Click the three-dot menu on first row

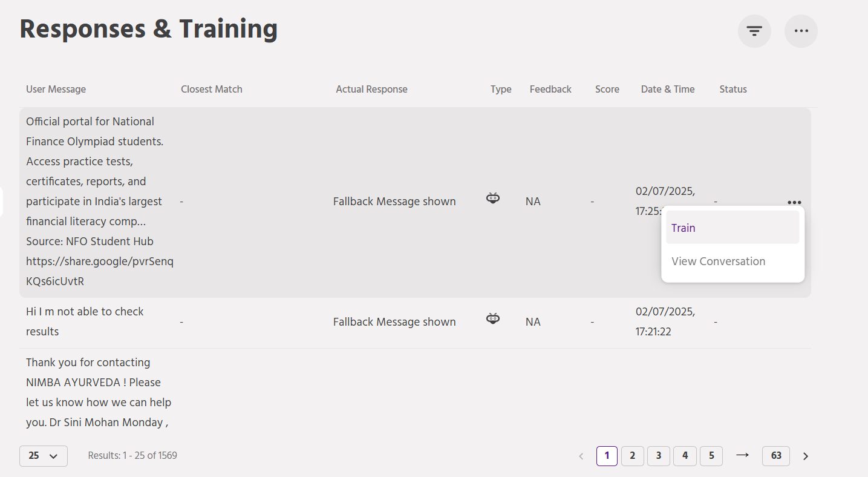pyautogui.click(x=794, y=203)
